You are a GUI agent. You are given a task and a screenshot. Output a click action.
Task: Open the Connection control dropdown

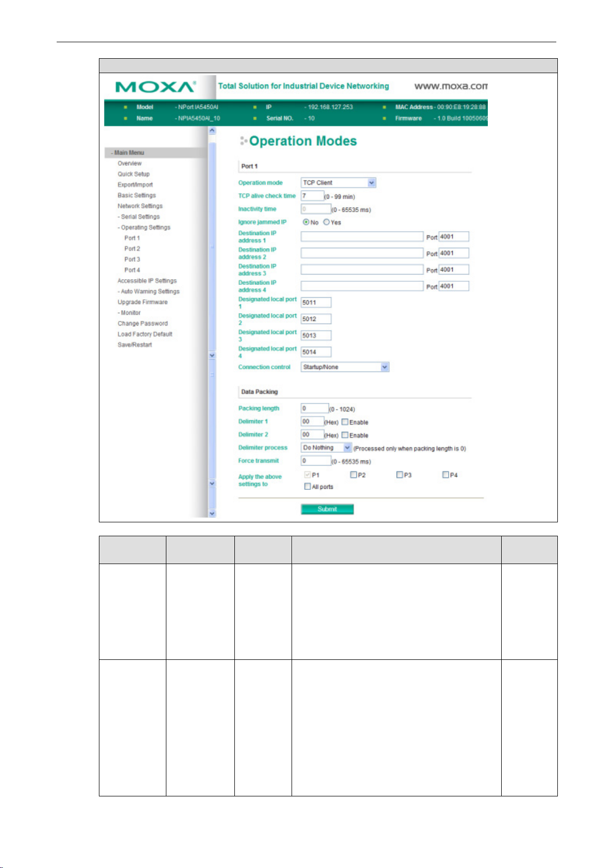point(345,367)
